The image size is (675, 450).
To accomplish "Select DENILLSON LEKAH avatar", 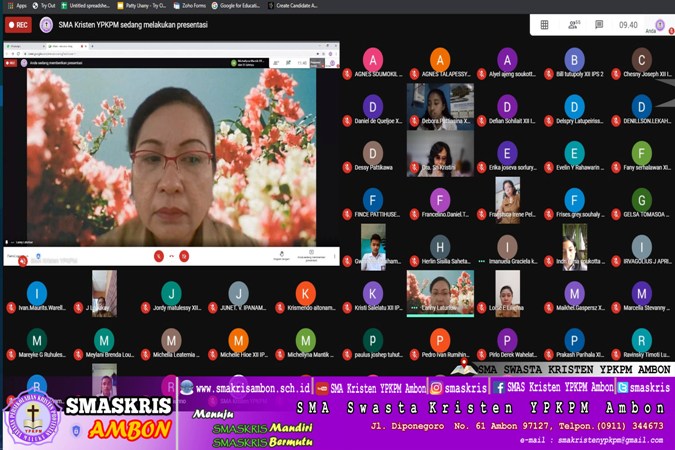I will pos(641,106).
